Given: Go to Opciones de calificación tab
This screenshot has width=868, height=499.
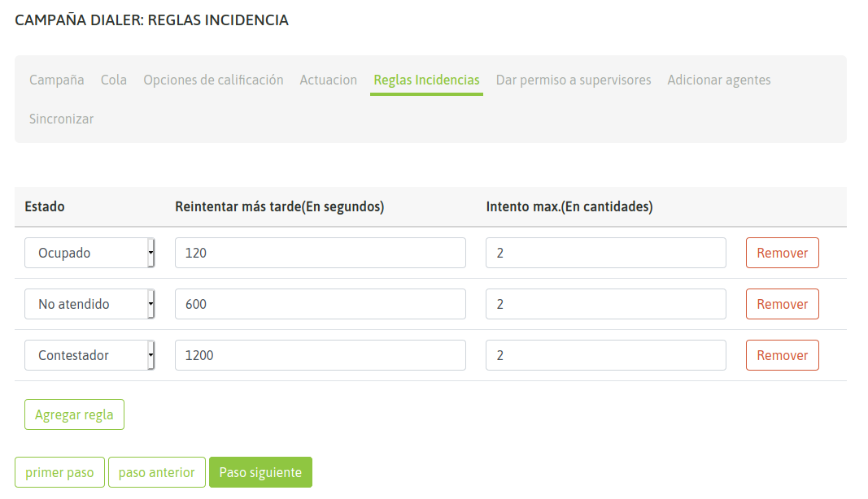Looking at the screenshot, I should tap(213, 80).
